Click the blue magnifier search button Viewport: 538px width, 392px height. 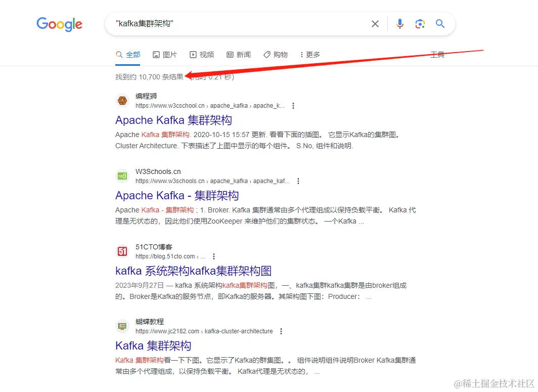pyautogui.click(x=440, y=24)
